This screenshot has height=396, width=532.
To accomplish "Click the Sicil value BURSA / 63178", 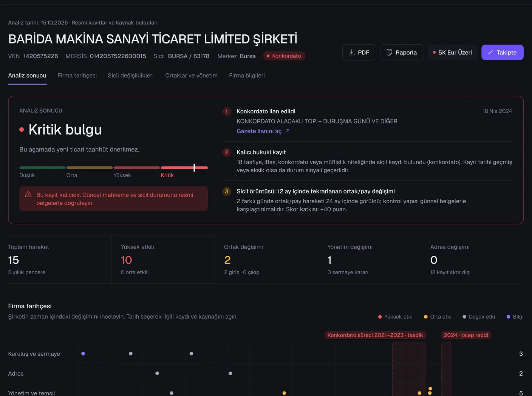I will pyautogui.click(x=189, y=56).
